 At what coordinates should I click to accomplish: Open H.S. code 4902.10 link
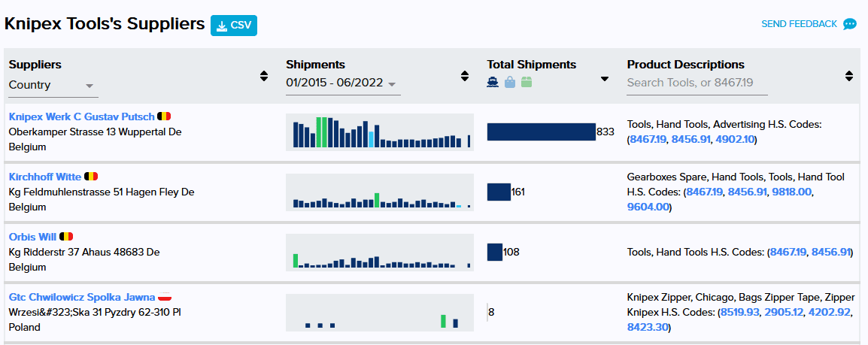[x=735, y=139]
